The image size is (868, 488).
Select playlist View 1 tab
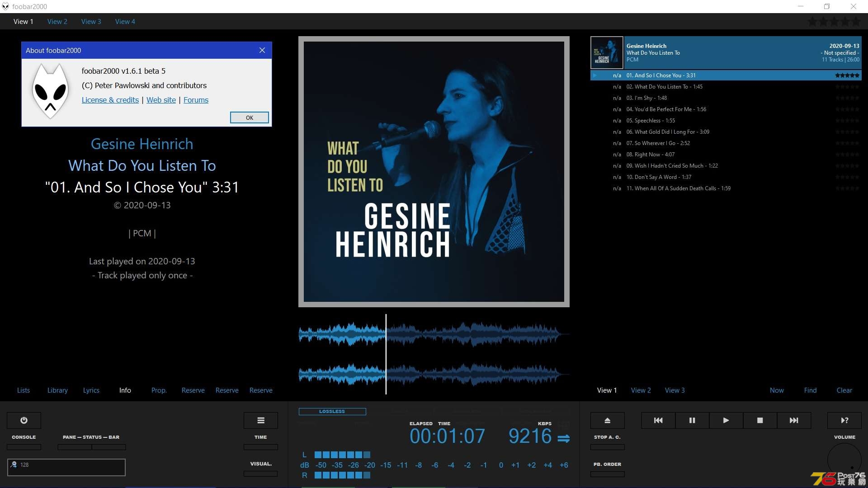tap(607, 390)
